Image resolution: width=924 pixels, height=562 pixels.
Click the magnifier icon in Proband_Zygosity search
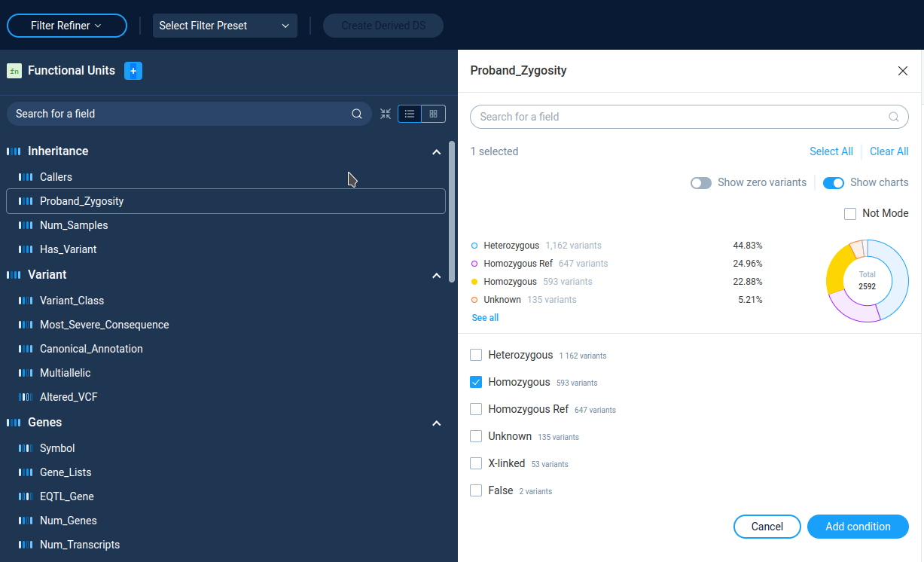click(894, 117)
